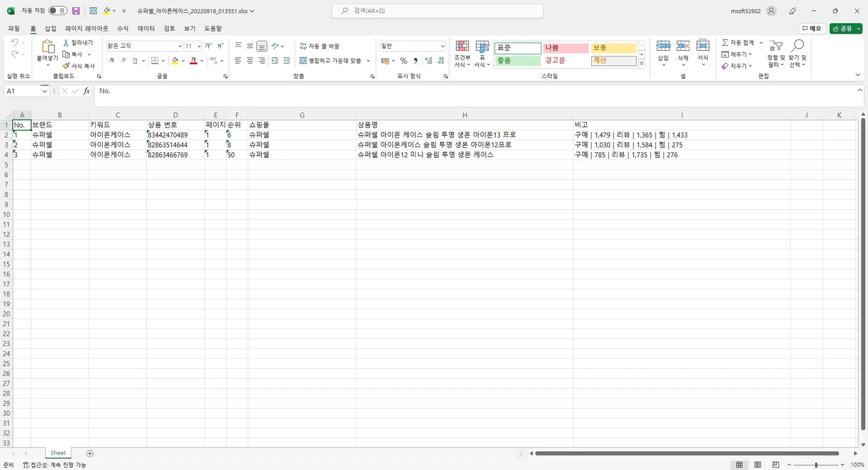
Task: Toggle underline formatting button
Action: [x=135, y=61]
